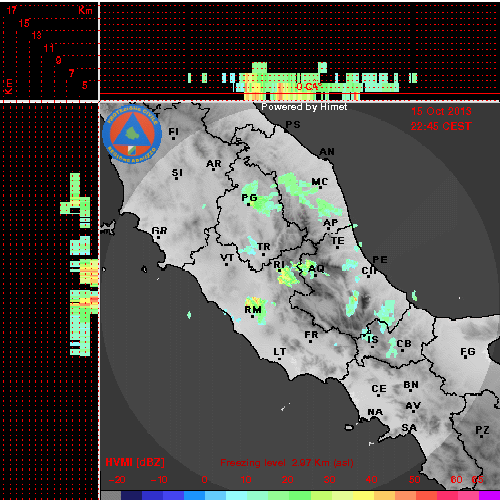Select the NA city label

pos(375,412)
